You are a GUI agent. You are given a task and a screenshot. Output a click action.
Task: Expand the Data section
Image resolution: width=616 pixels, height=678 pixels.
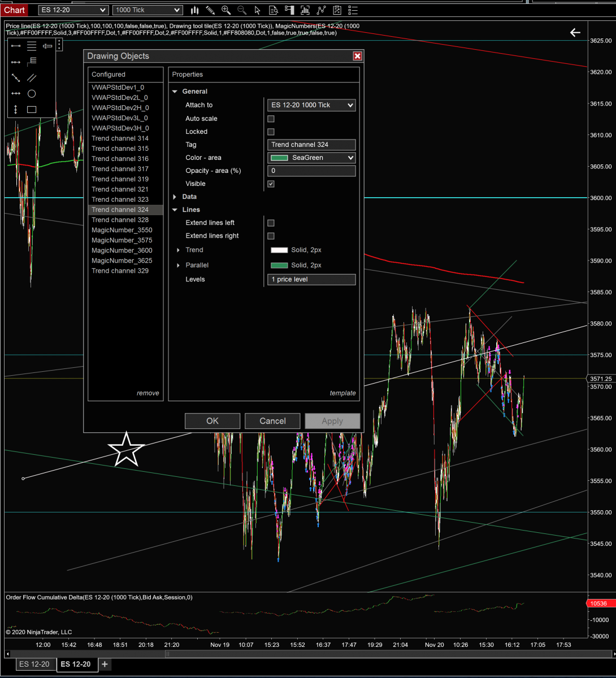pos(175,197)
